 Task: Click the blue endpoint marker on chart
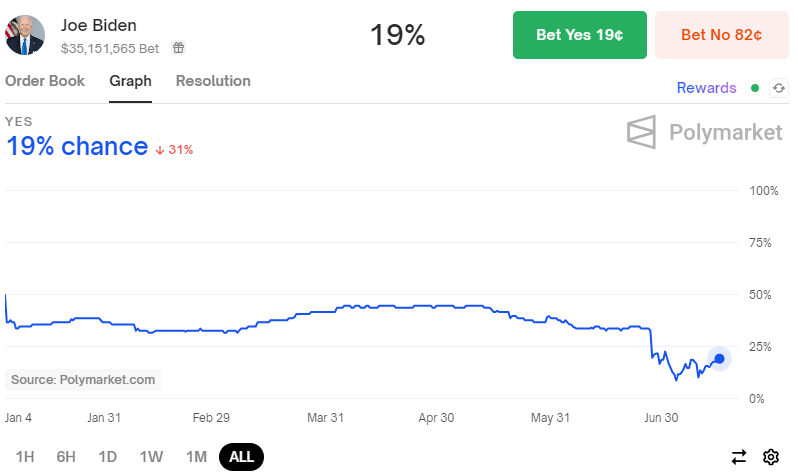click(x=719, y=359)
